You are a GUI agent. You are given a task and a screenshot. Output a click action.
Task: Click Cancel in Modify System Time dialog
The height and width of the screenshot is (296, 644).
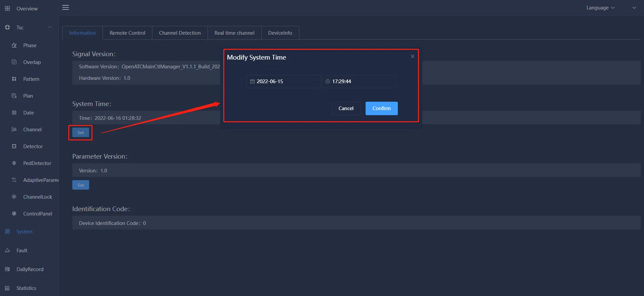pyautogui.click(x=346, y=108)
